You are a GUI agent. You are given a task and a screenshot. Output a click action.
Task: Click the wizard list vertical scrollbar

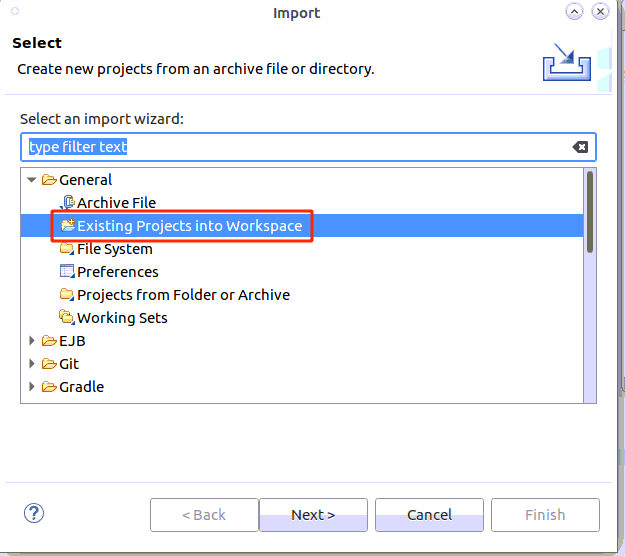coord(590,212)
